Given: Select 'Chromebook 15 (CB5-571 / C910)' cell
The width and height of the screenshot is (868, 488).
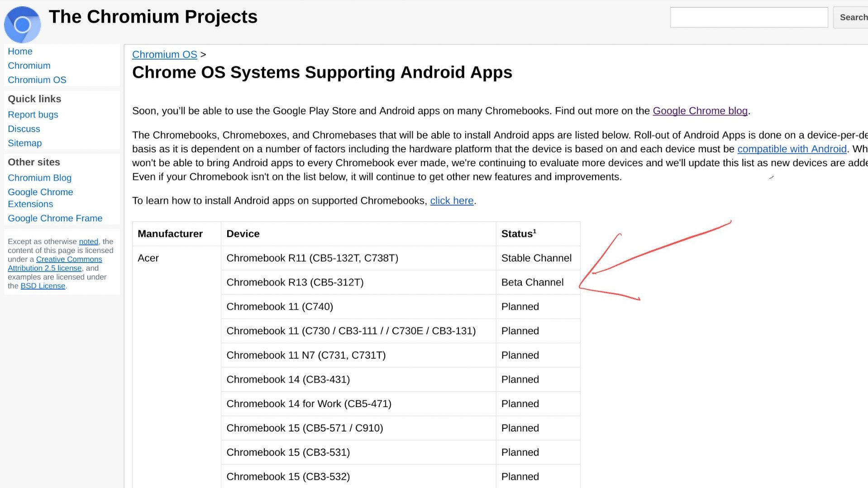Looking at the screenshot, I should tap(358, 428).
